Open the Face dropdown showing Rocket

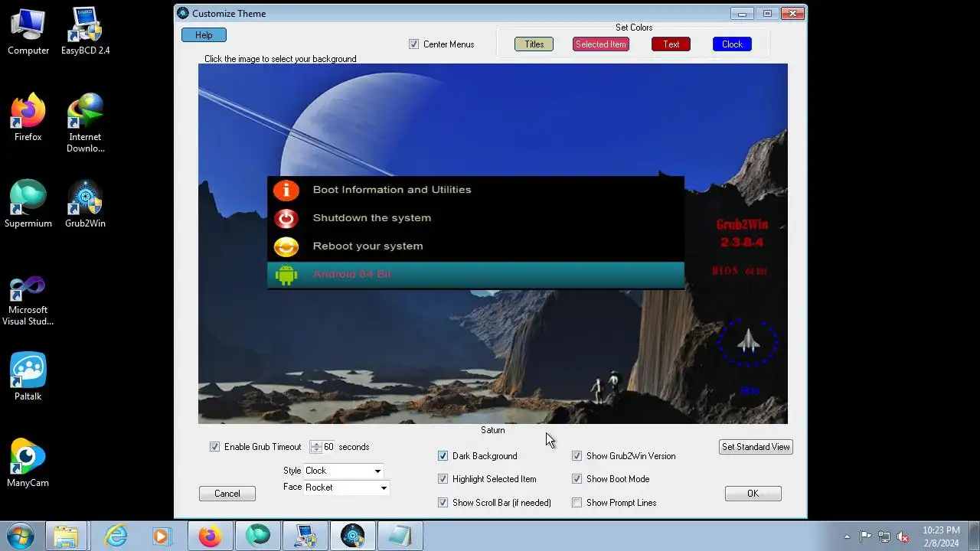click(346, 487)
